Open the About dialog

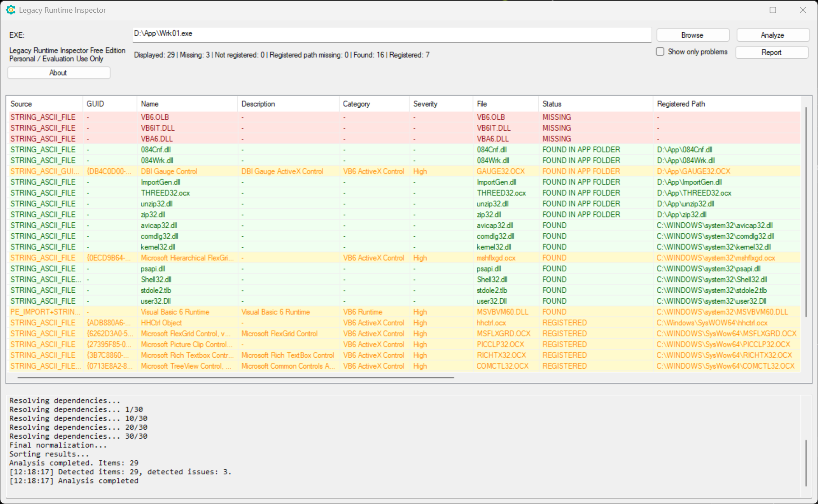coord(59,73)
